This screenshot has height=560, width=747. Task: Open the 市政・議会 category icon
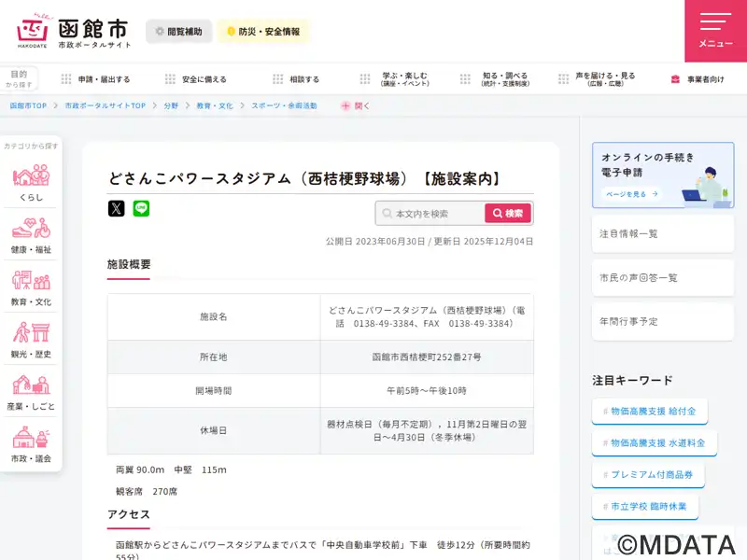(31, 444)
